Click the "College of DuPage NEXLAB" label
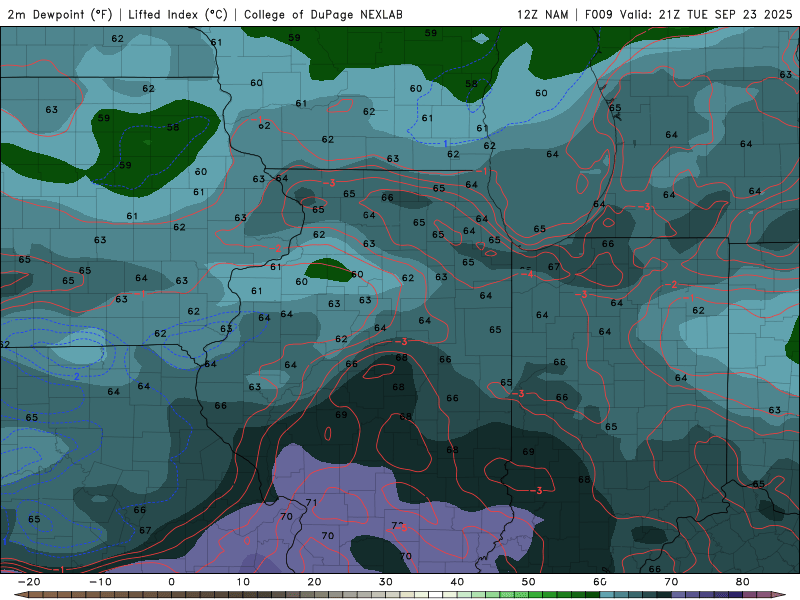This screenshot has height=600, width=800. [323, 14]
